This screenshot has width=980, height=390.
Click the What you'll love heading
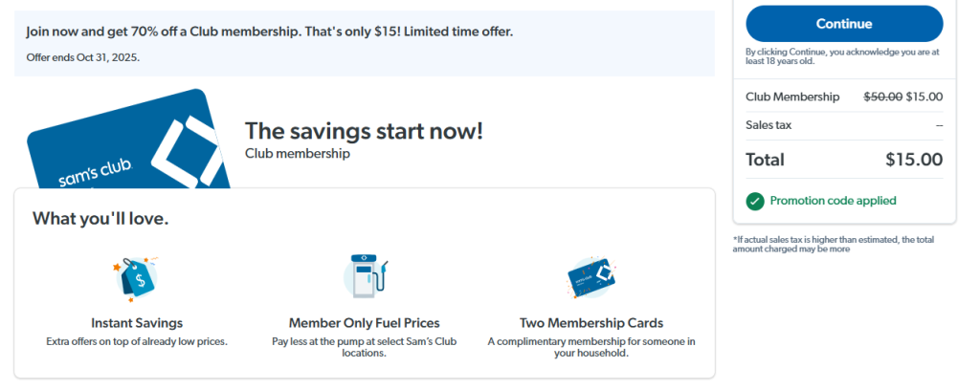[x=100, y=219]
